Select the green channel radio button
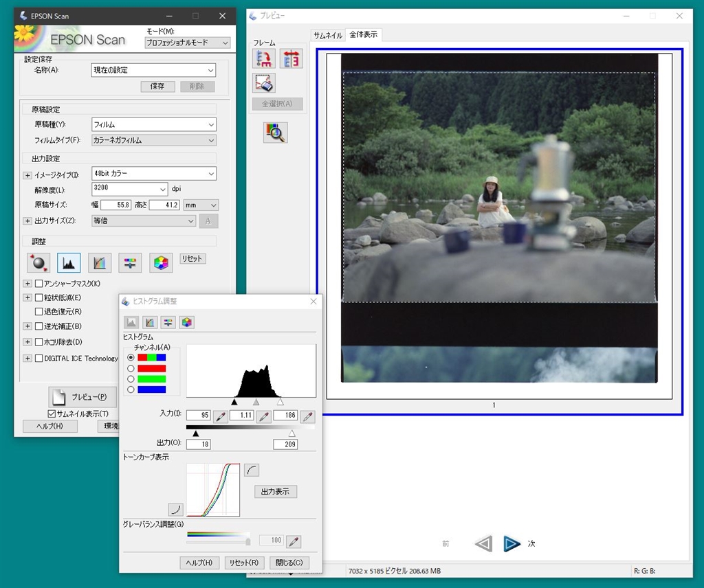Screen dimensions: 704x588 click(x=131, y=379)
